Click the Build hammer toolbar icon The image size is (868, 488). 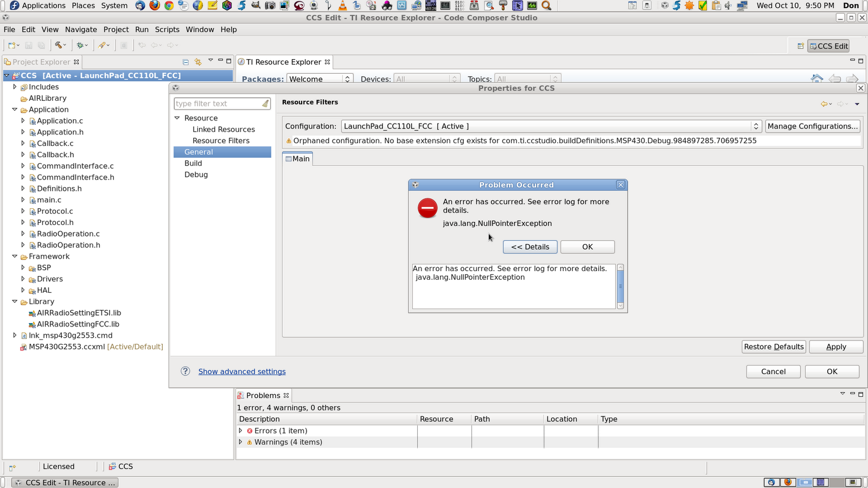coord(58,46)
